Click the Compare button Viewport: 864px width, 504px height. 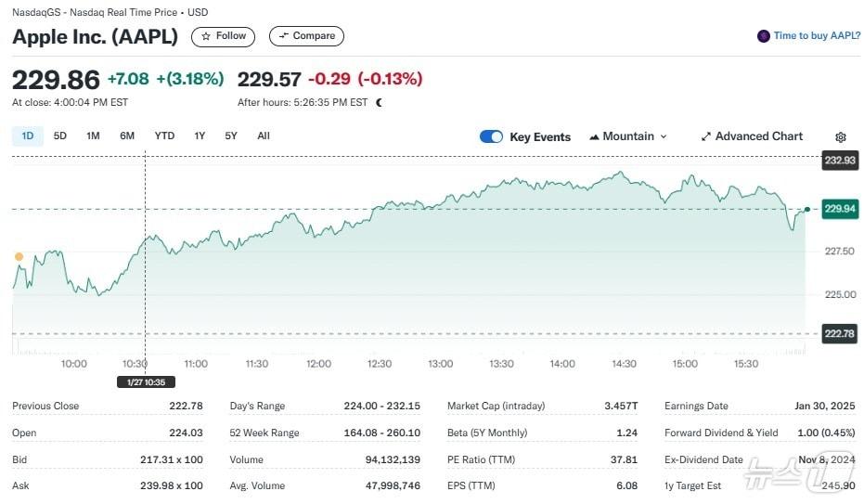click(306, 36)
